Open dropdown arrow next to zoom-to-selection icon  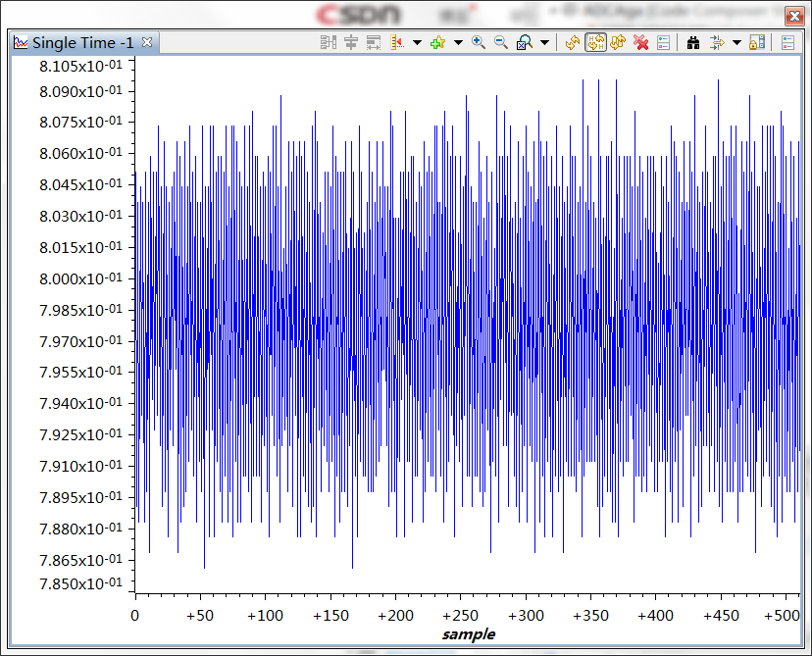[544, 42]
